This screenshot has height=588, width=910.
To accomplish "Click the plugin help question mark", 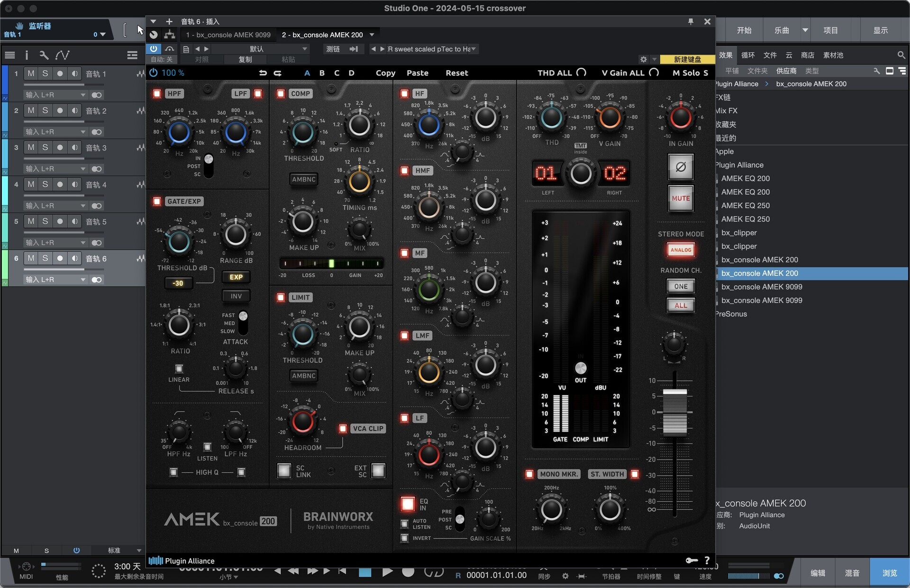I will (707, 561).
